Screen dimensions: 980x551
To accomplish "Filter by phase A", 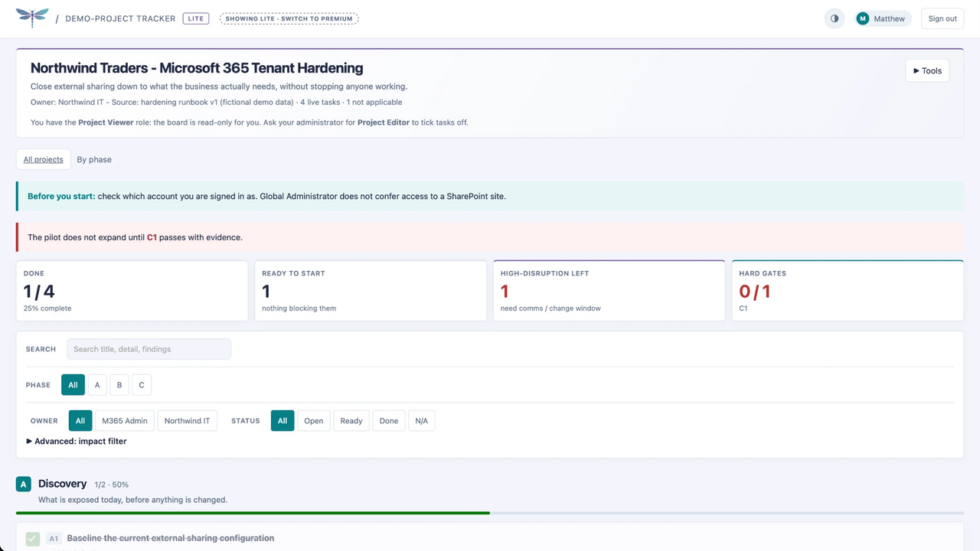I will pos(97,385).
